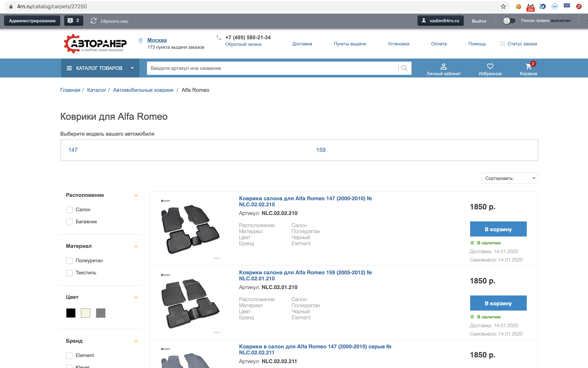Click the incognito ON extension icon

click(531, 7)
